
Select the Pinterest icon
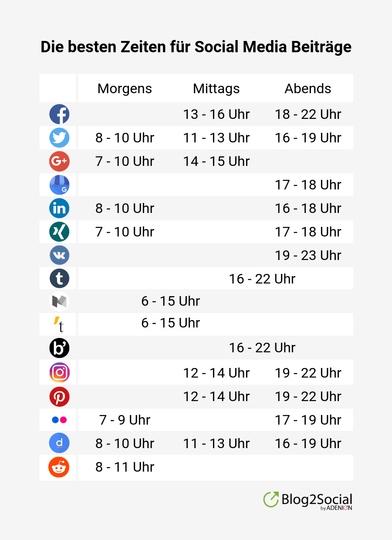(x=59, y=396)
